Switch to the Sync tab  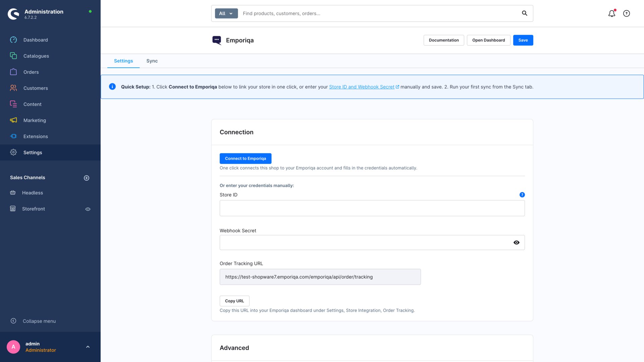click(x=152, y=61)
